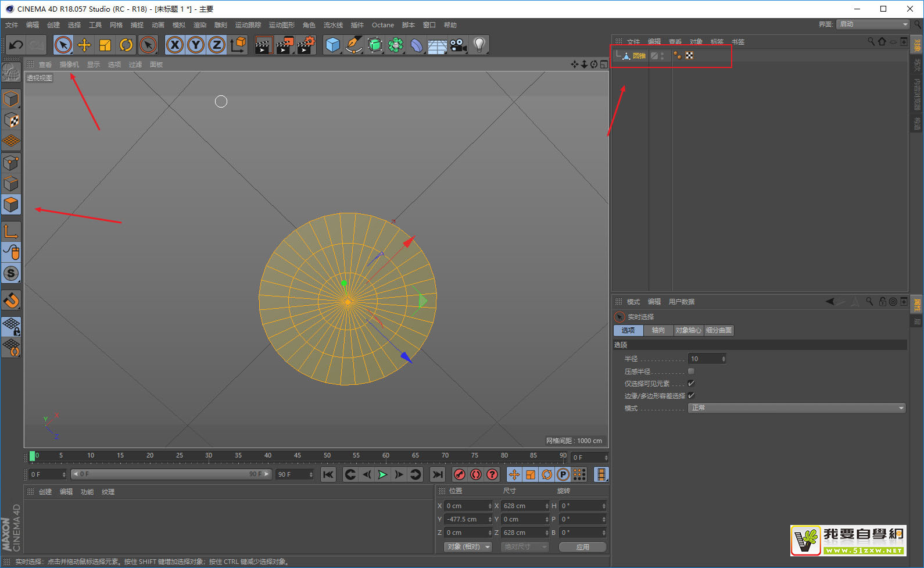Click the Camera object icon
The width and height of the screenshot is (924, 568).
point(458,45)
